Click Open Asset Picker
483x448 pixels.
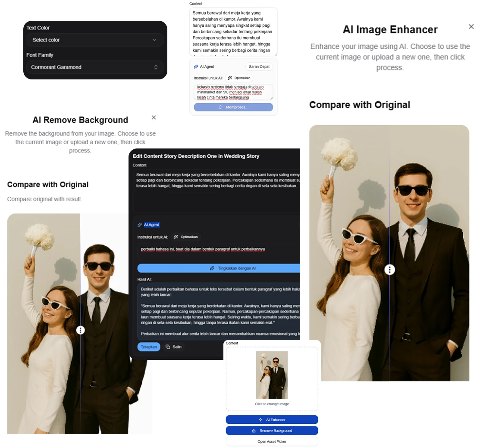(x=272, y=441)
